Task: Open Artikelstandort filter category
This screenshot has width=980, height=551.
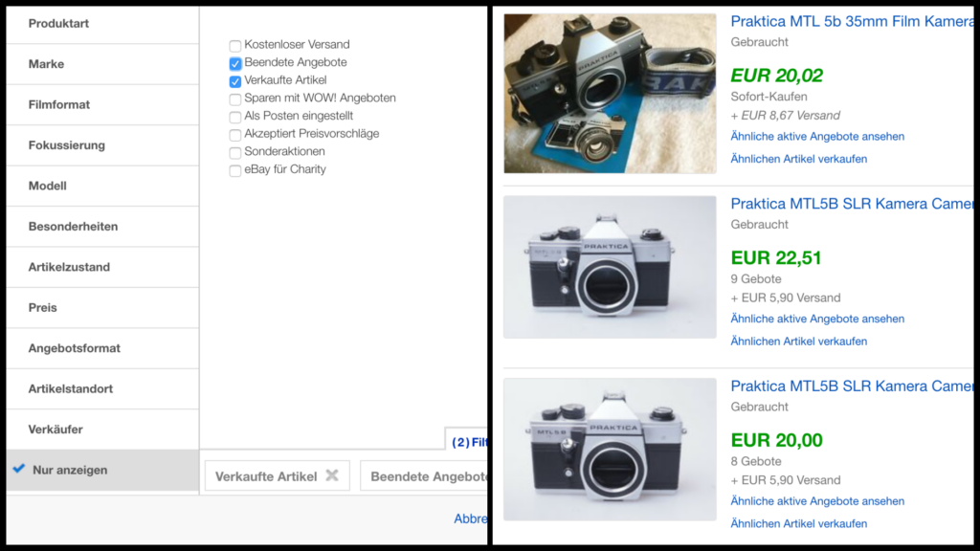Action: (x=102, y=389)
